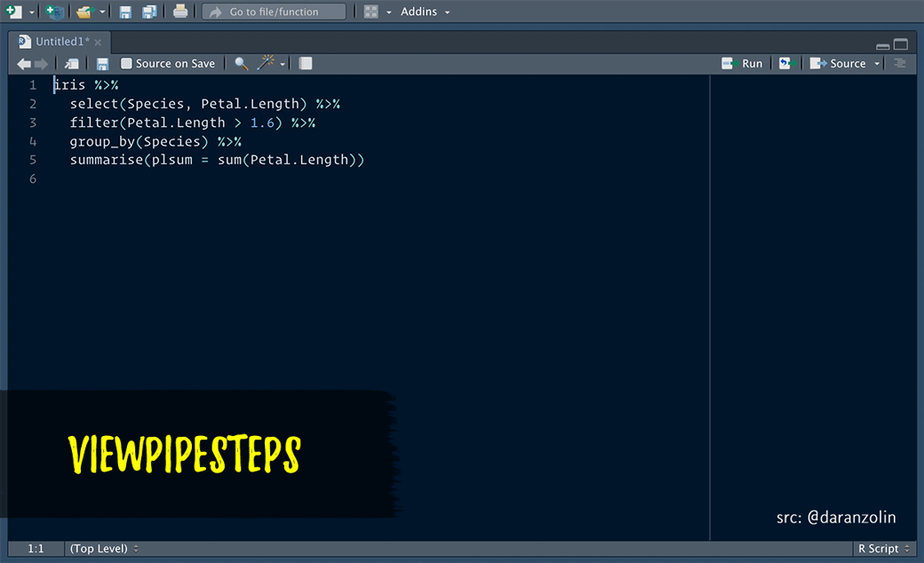This screenshot has height=563, width=924.
Task: Click the Go to file/function search field
Action: [274, 12]
